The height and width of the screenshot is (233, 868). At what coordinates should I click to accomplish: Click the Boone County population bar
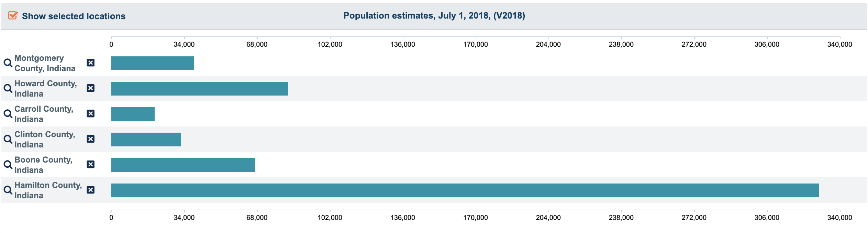183,165
